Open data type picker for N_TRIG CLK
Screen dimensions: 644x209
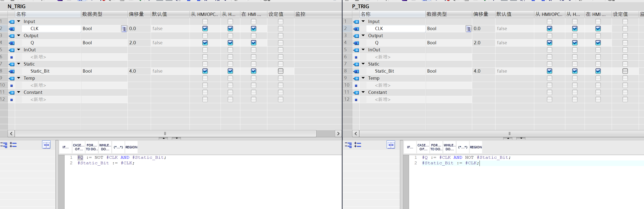pyautogui.click(x=124, y=29)
